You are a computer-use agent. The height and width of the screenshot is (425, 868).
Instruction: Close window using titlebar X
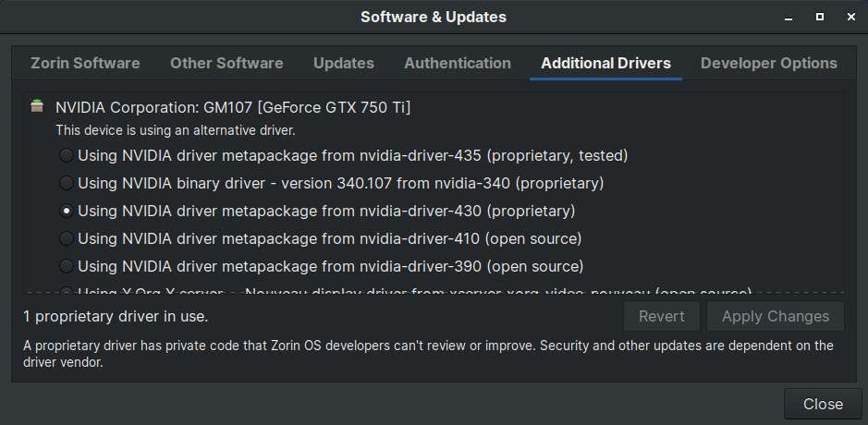click(x=851, y=18)
